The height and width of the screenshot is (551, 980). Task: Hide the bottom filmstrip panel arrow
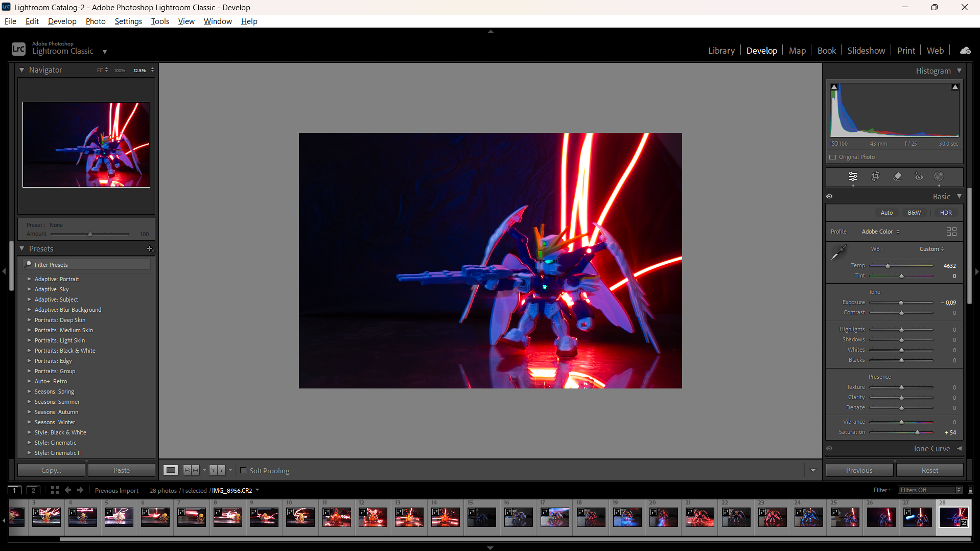[x=491, y=548]
